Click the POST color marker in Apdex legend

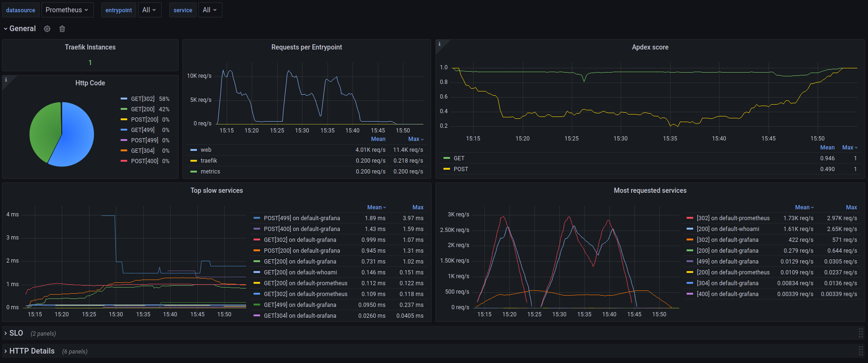point(447,169)
